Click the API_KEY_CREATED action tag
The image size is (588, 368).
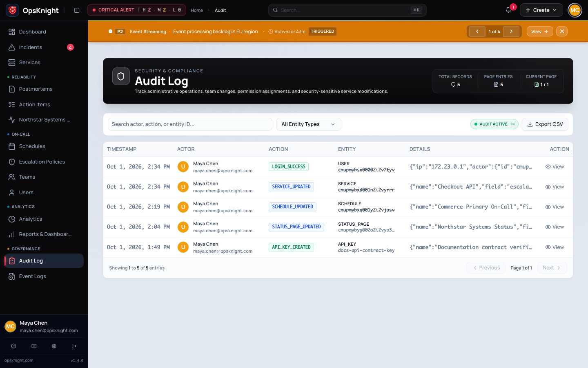click(x=291, y=247)
